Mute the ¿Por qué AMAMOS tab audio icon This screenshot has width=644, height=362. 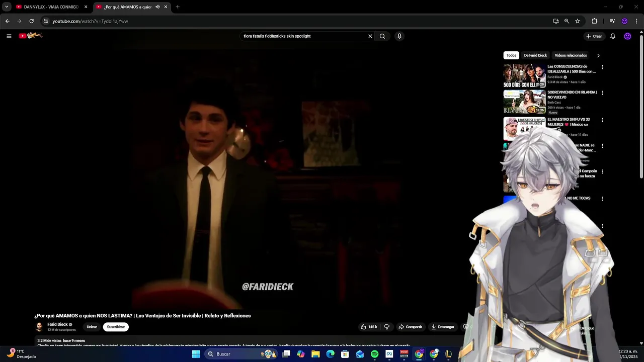coord(157,7)
